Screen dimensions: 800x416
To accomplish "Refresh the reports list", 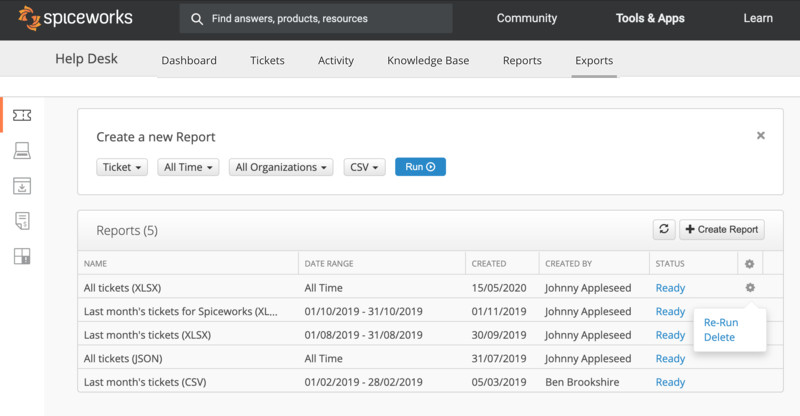I will pos(664,229).
